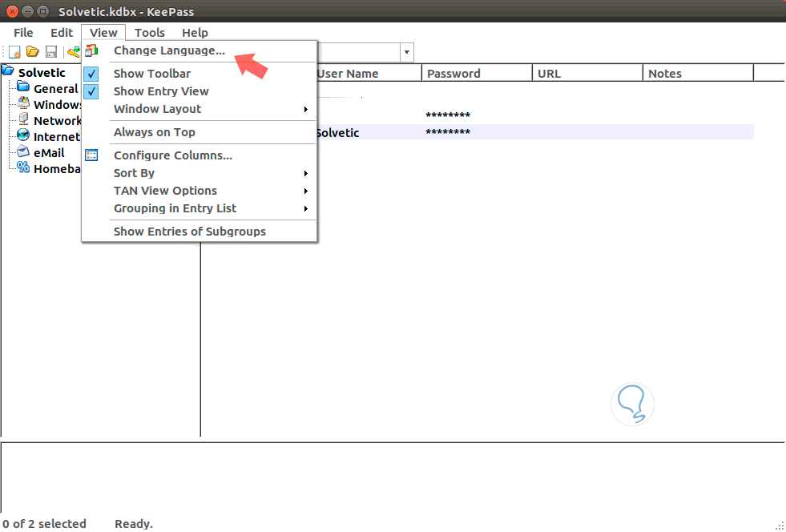Toggle the Show Entry View checkmark
The image size is (786, 532).
(91, 91)
